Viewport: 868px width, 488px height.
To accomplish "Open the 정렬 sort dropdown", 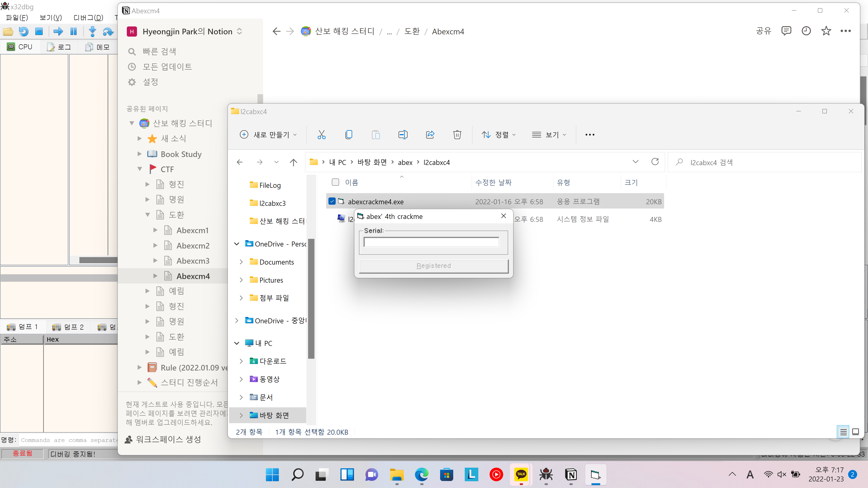I will pos(499,135).
